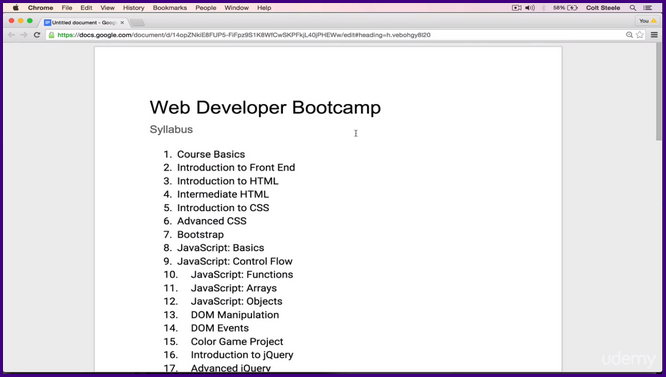Bookmark this page with the star

[x=640, y=35]
